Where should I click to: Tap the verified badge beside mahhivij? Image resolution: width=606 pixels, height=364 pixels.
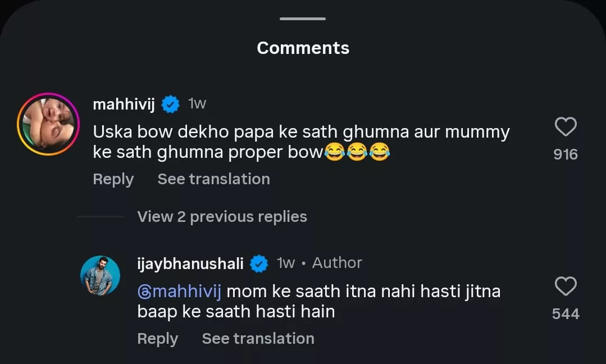pyautogui.click(x=170, y=104)
